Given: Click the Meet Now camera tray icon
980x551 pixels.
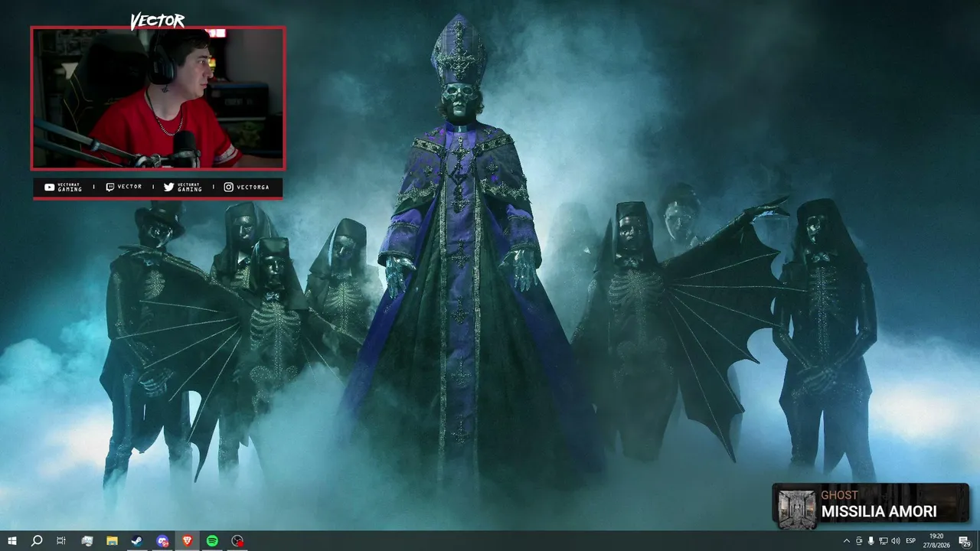Looking at the screenshot, I should tap(859, 541).
